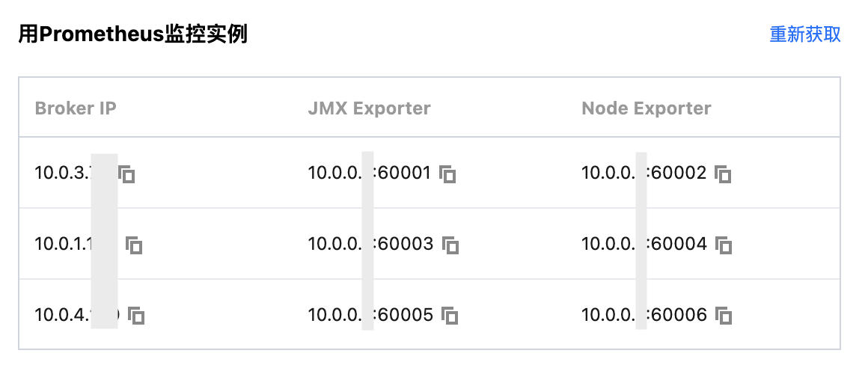Image resolution: width=868 pixels, height=368 pixels.
Task: Click the Broker IP column header
Action: [76, 108]
